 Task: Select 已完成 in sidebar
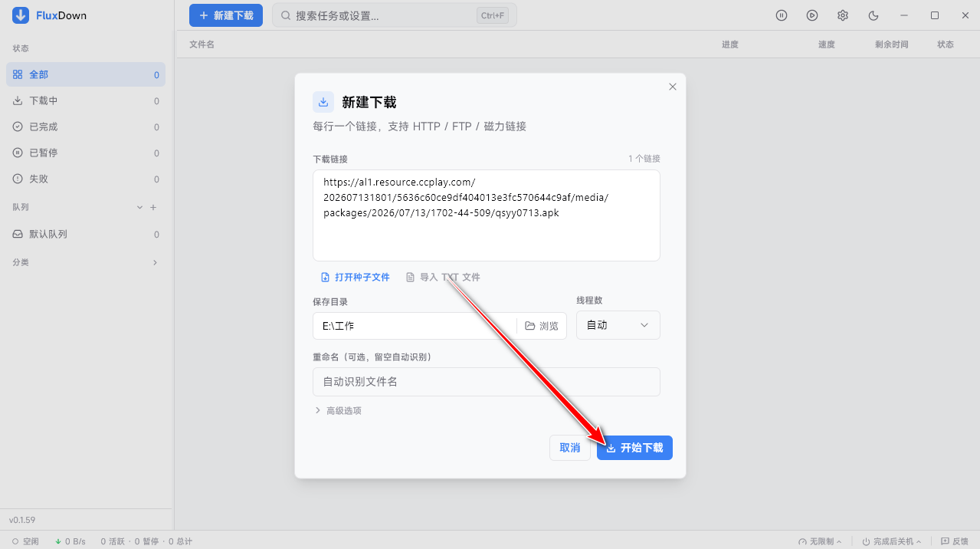point(86,127)
